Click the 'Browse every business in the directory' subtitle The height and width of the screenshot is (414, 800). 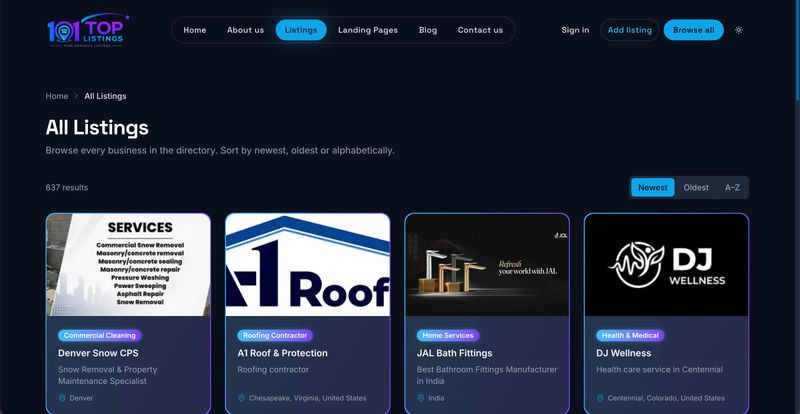(x=220, y=151)
